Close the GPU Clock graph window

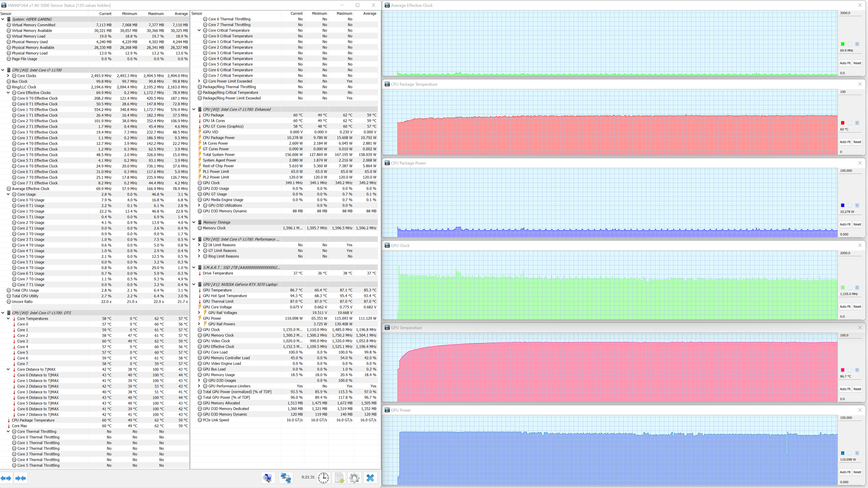pyautogui.click(x=860, y=245)
